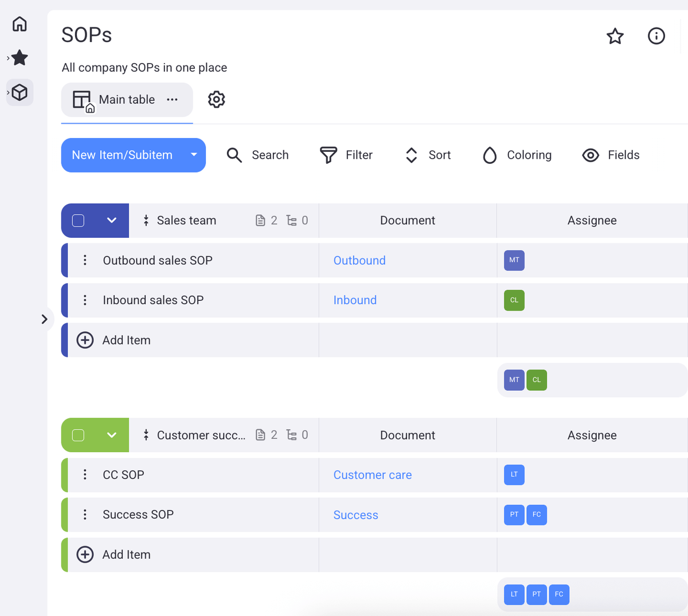Star the SOPs board
Image resolution: width=688 pixels, height=616 pixels.
(615, 36)
